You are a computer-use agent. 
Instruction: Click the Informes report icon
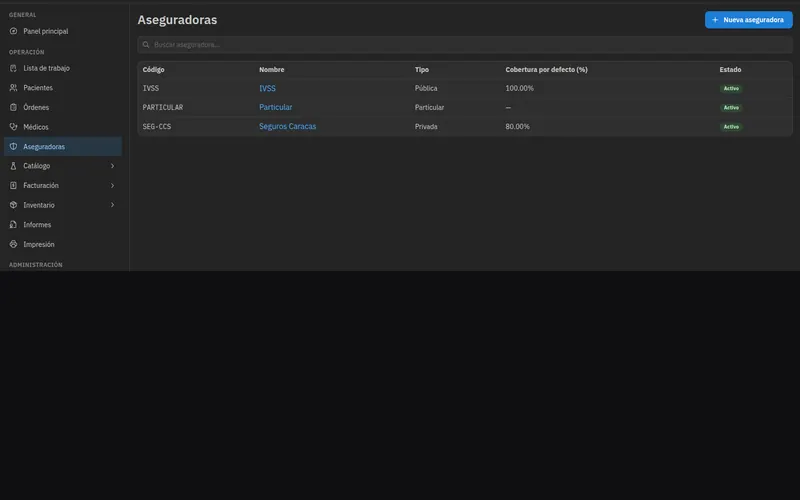tap(13, 224)
